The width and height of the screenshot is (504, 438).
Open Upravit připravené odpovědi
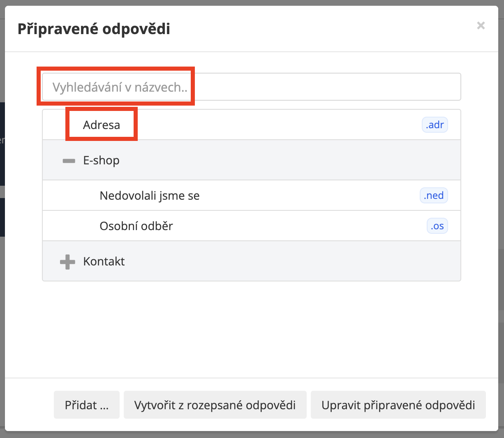pyautogui.click(x=398, y=405)
